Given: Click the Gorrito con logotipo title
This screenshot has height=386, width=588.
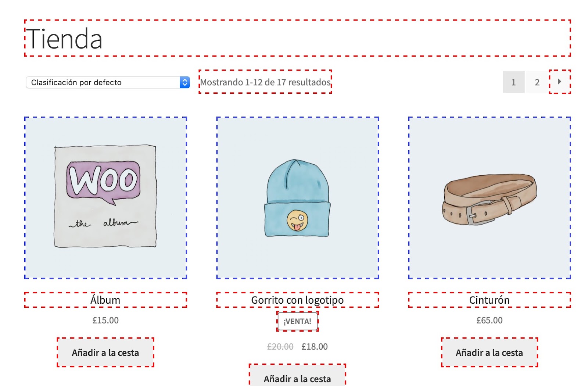Looking at the screenshot, I should [297, 300].
